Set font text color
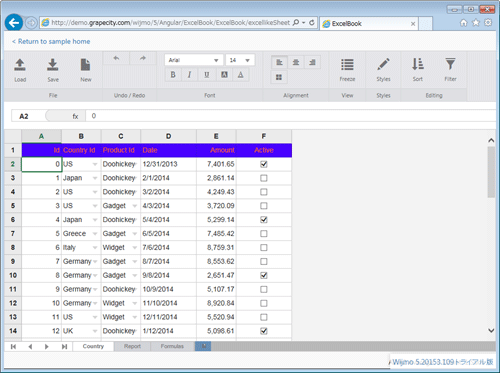Screen dimensions: 500x373 coord(241,75)
